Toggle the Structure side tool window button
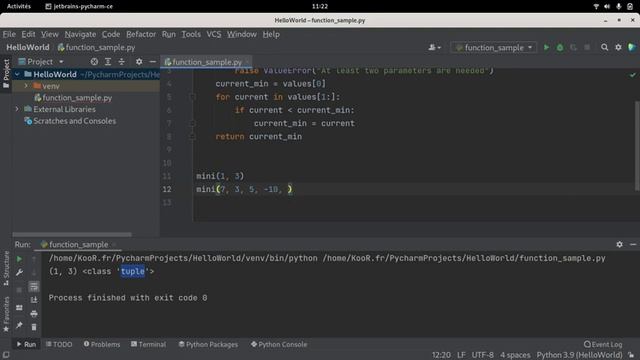The height and width of the screenshot is (360, 640). point(6,268)
